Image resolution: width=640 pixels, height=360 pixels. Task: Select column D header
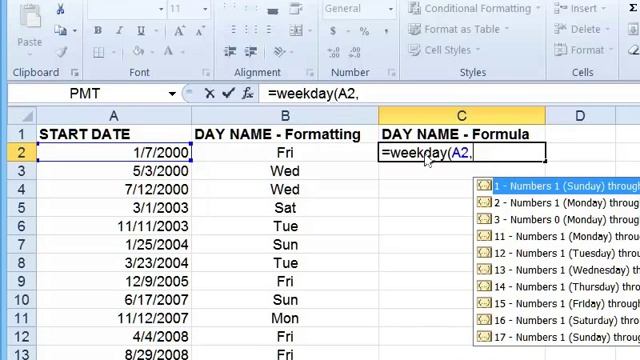[580, 116]
